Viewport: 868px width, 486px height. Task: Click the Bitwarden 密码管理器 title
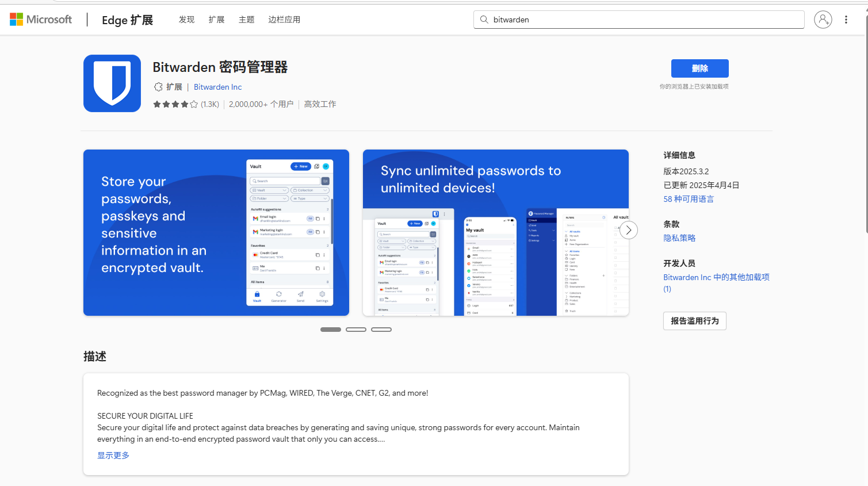tap(220, 67)
